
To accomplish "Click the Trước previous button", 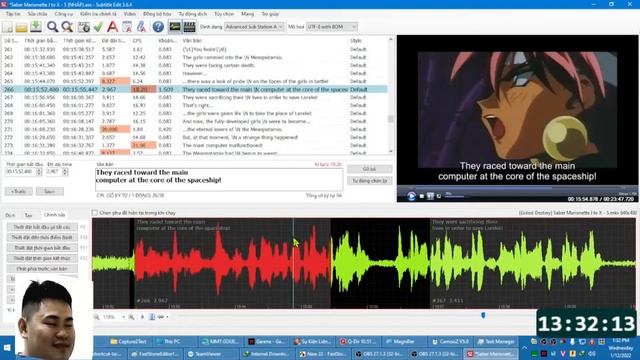I will (x=18, y=191).
